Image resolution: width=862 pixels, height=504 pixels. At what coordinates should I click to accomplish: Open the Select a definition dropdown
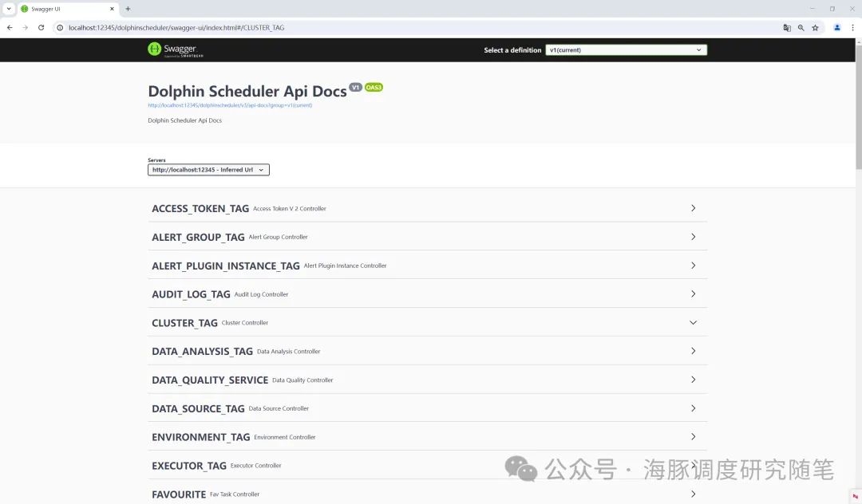pyautogui.click(x=627, y=50)
